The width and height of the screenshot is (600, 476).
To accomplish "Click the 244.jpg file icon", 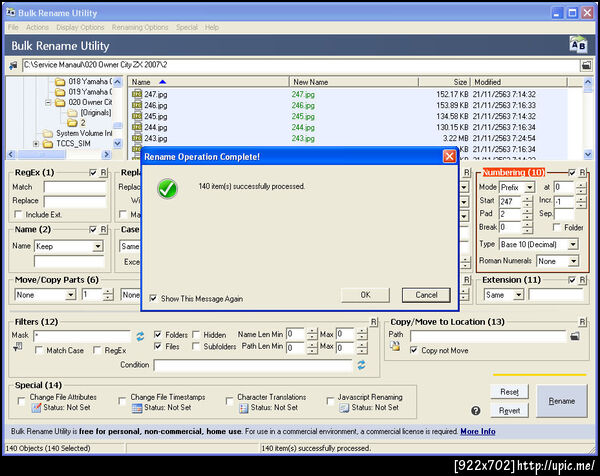I will [137, 127].
